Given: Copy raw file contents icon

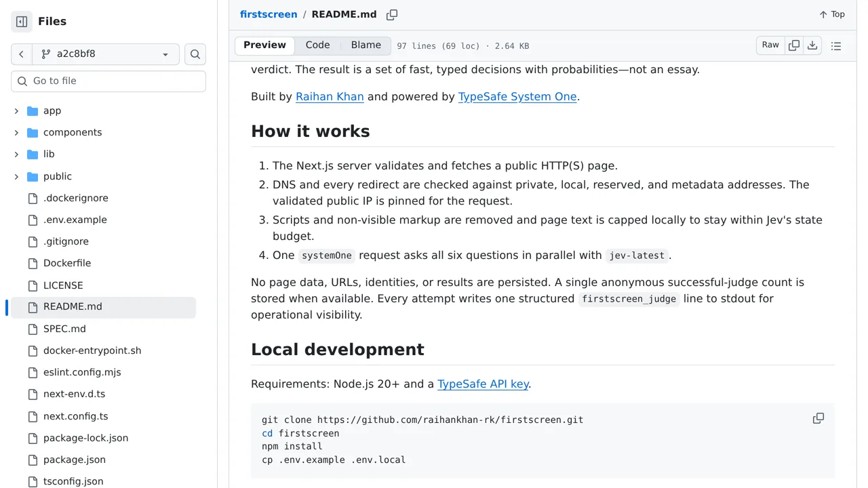Looking at the screenshot, I should click(x=794, y=45).
